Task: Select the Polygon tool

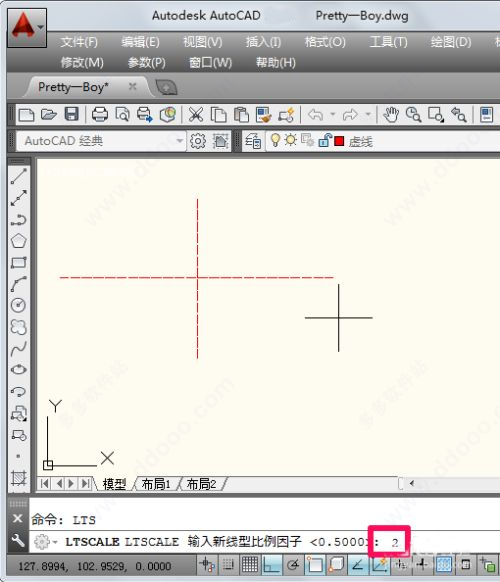Action: pos(19,241)
